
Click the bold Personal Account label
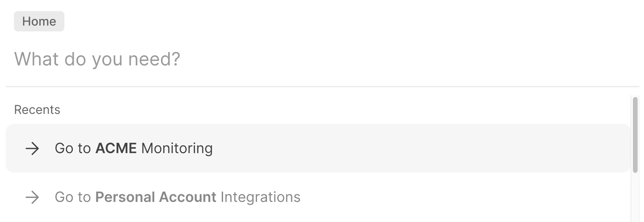coord(156,197)
